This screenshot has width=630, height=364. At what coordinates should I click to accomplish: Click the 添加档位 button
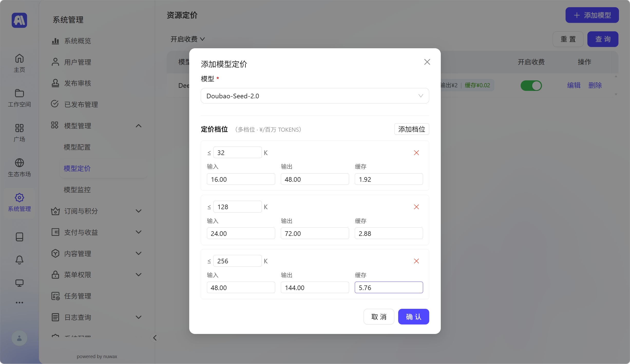coord(412,129)
